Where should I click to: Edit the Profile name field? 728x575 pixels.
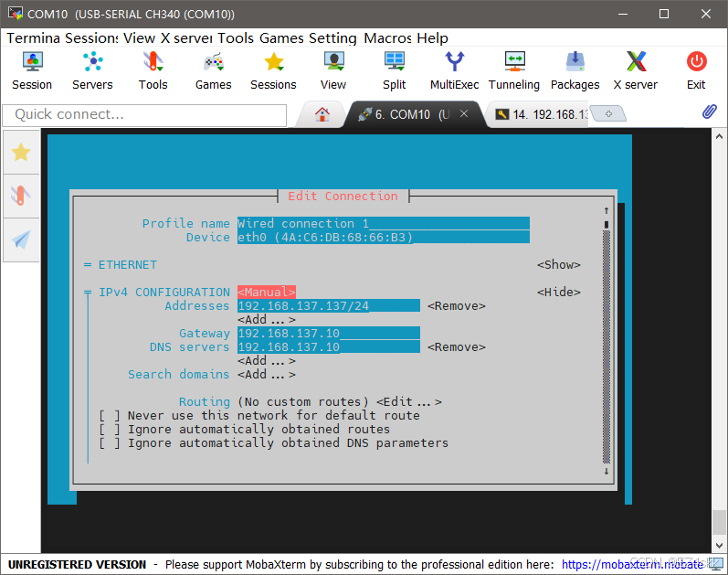383,223
